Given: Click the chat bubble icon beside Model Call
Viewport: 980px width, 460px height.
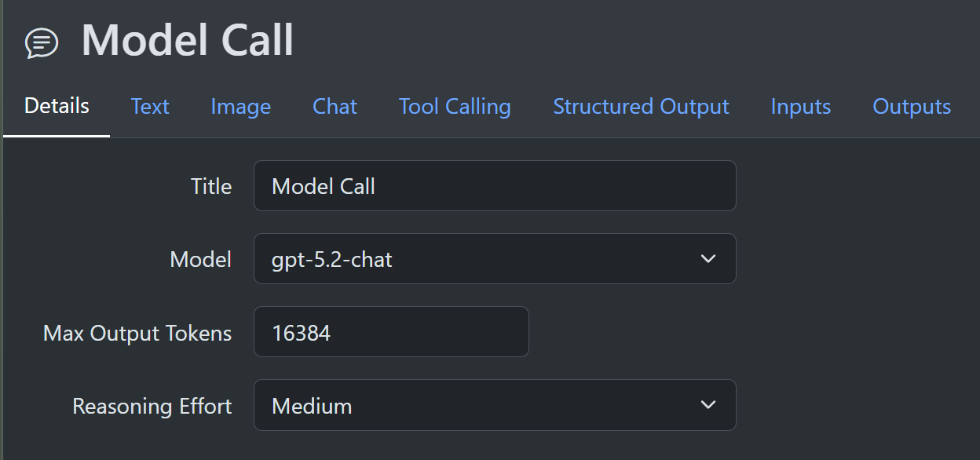Looking at the screenshot, I should [42, 42].
